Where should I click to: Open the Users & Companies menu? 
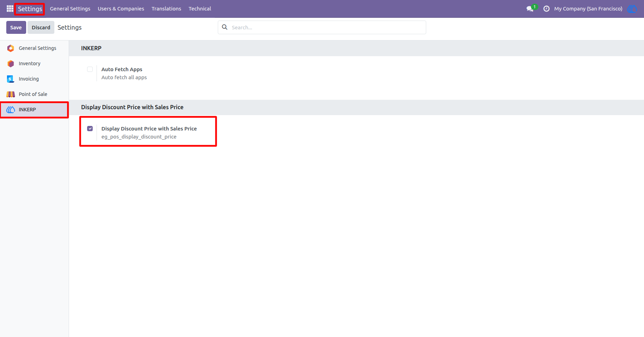pos(121,9)
